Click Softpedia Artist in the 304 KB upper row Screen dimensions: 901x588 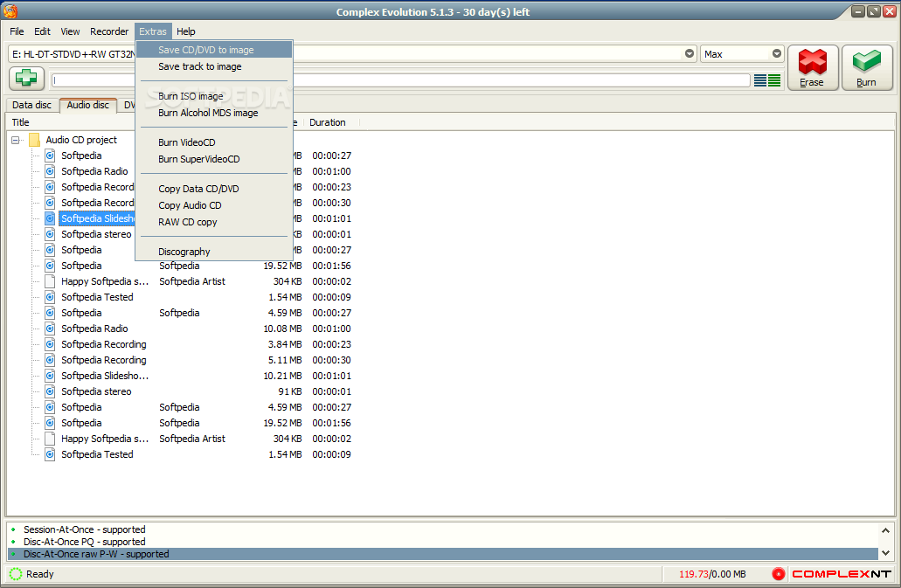(192, 281)
